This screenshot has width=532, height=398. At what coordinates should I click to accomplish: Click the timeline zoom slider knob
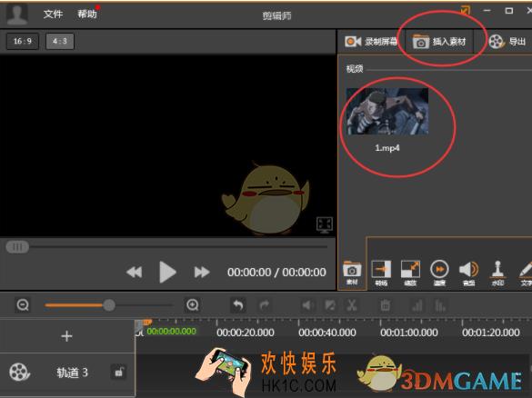(x=109, y=305)
